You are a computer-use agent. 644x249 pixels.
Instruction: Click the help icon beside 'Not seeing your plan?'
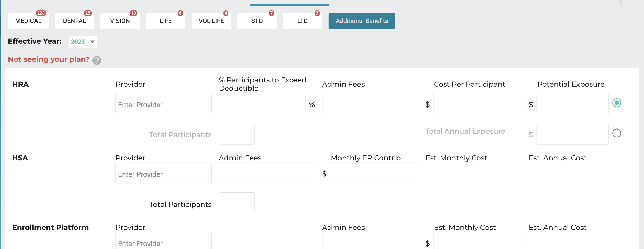coord(97,60)
